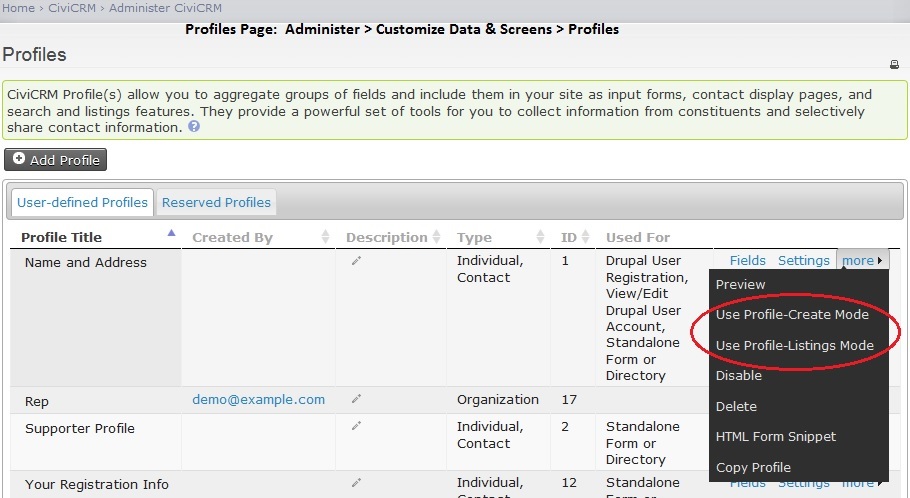
Task: Edit description pencil in Rep row
Action: pyautogui.click(x=356, y=398)
